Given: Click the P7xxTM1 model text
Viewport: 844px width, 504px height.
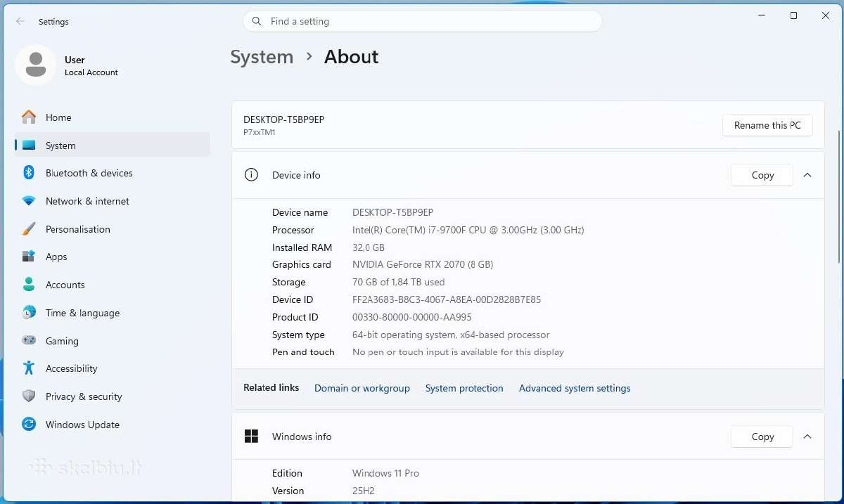Looking at the screenshot, I should pos(260,132).
